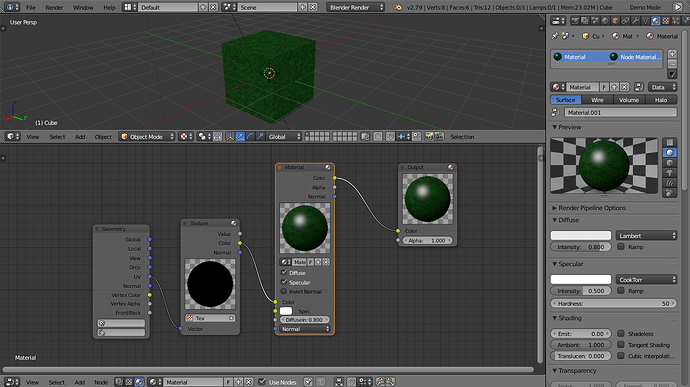Toggle Specular checkbox in Material node
Viewport: 690px width, 387px height.
click(x=284, y=282)
